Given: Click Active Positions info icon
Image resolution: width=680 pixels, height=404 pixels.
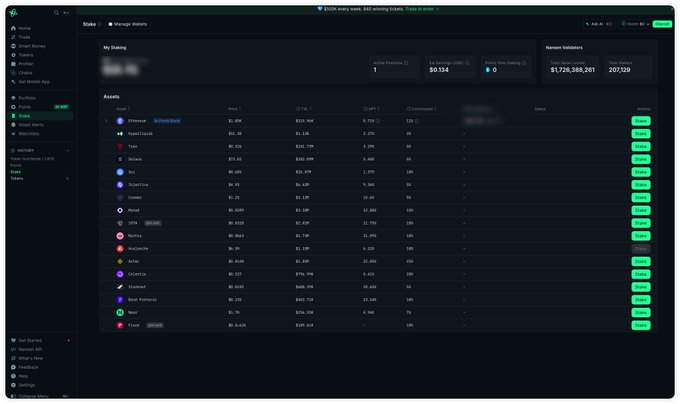Looking at the screenshot, I should (406, 63).
